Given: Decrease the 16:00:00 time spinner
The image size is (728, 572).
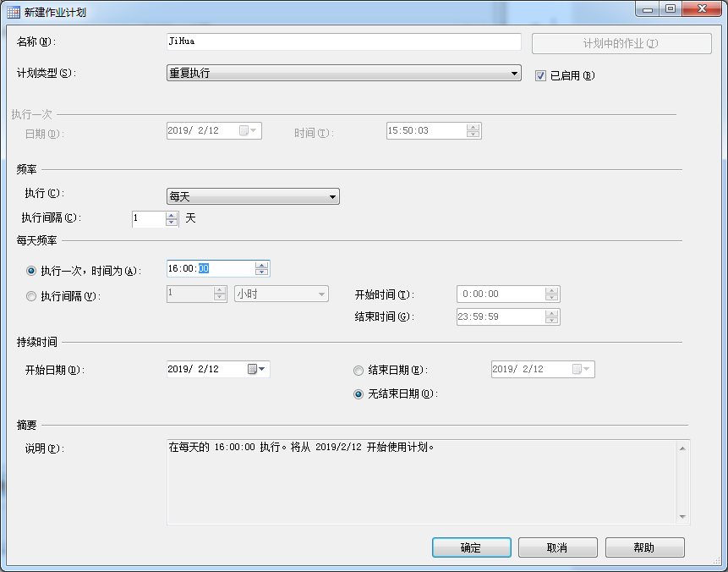Looking at the screenshot, I should pos(262,272).
